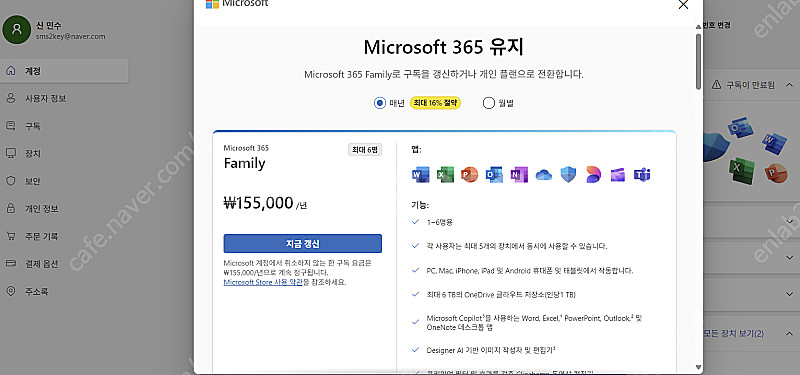Click the PowerPoint icon in the apps row
800x375 pixels.
tap(469, 175)
